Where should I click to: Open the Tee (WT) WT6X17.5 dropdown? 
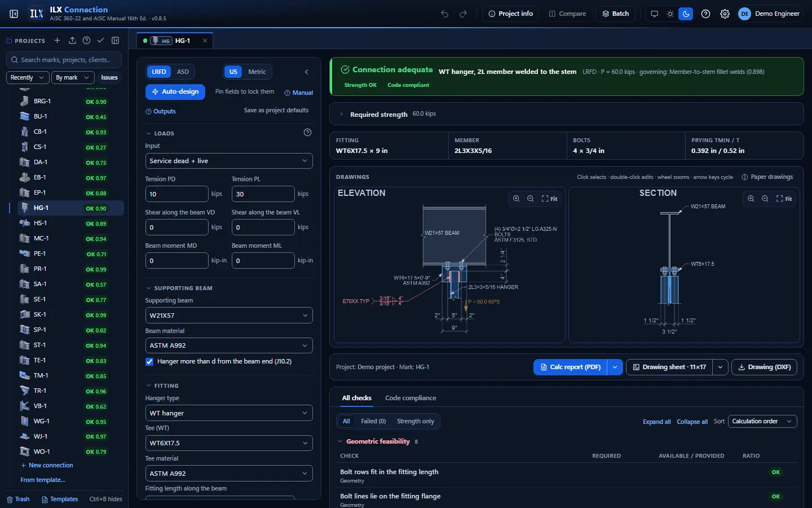tap(229, 443)
